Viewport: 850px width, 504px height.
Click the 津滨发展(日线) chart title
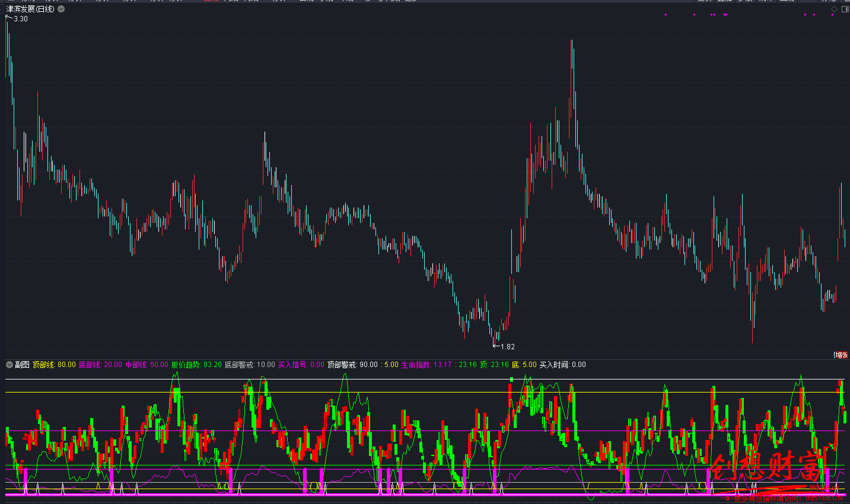coord(30,9)
